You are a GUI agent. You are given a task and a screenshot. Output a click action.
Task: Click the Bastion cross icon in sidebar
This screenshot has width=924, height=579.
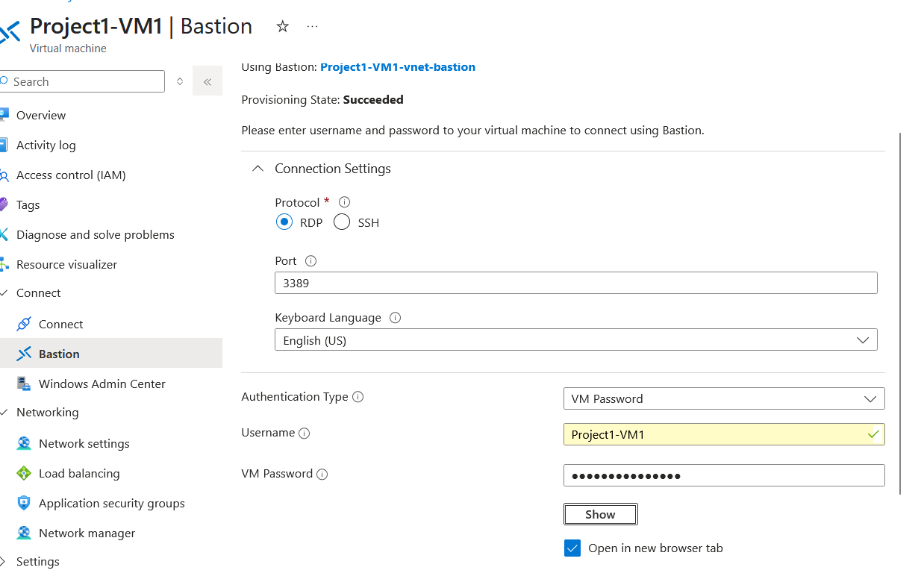(24, 354)
